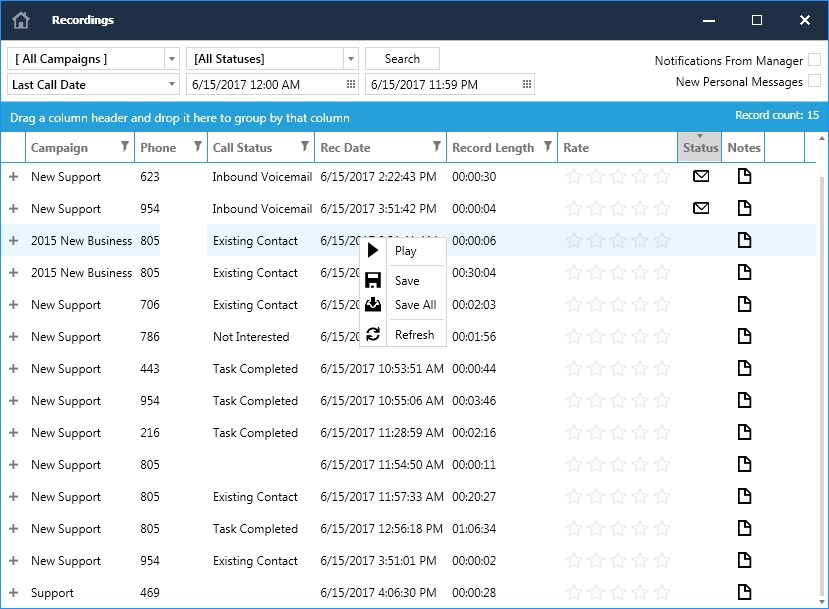Enable Notifications From Manager checkbox

pyautogui.click(x=814, y=60)
